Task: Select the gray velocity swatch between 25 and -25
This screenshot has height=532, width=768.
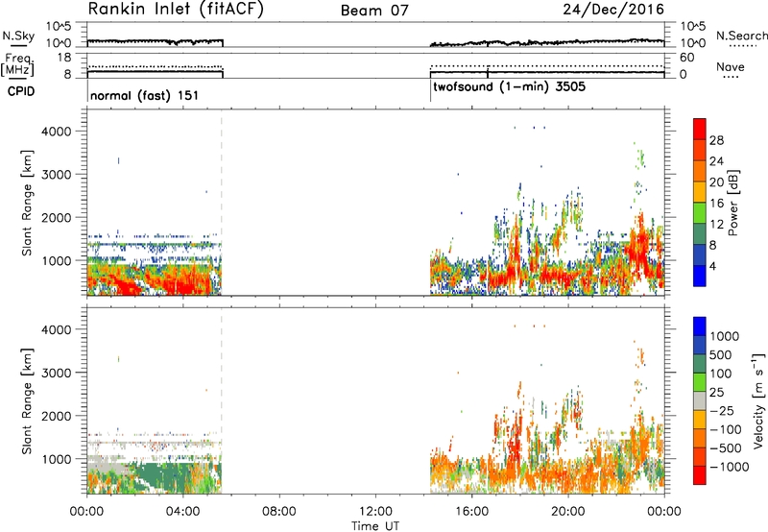Action: tap(700, 400)
